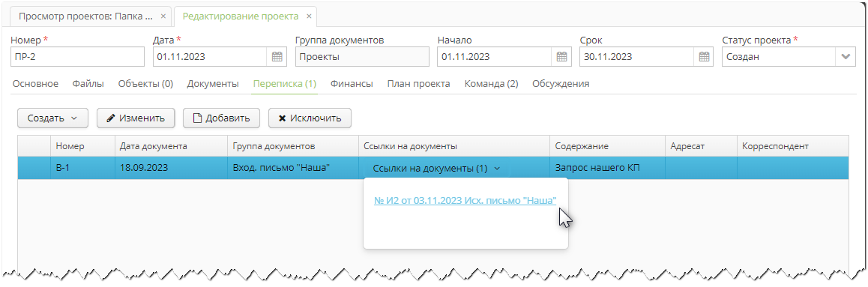The width and height of the screenshot is (868, 287).
Task: Click the Добавить button
Action: (x=221, y=118)
